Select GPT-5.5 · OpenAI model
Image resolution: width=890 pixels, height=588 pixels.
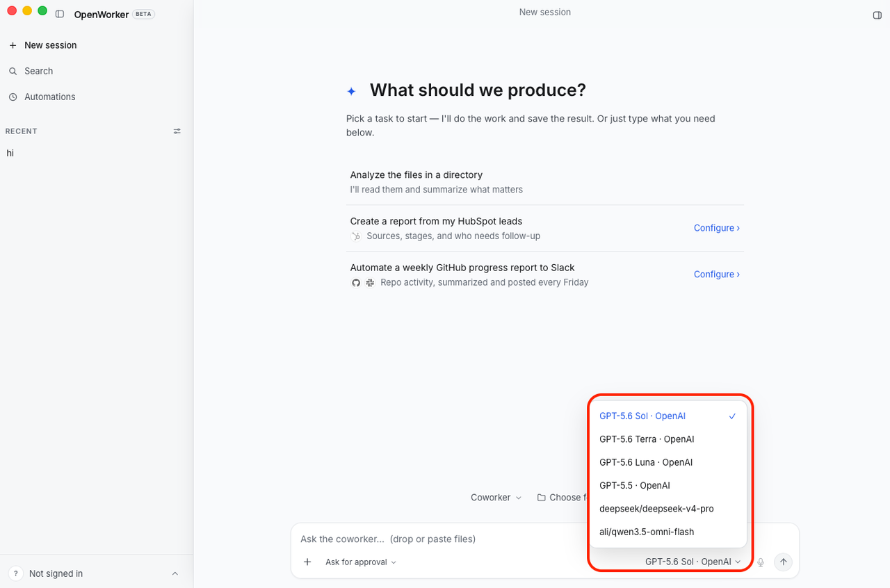(x=667, y=486)
